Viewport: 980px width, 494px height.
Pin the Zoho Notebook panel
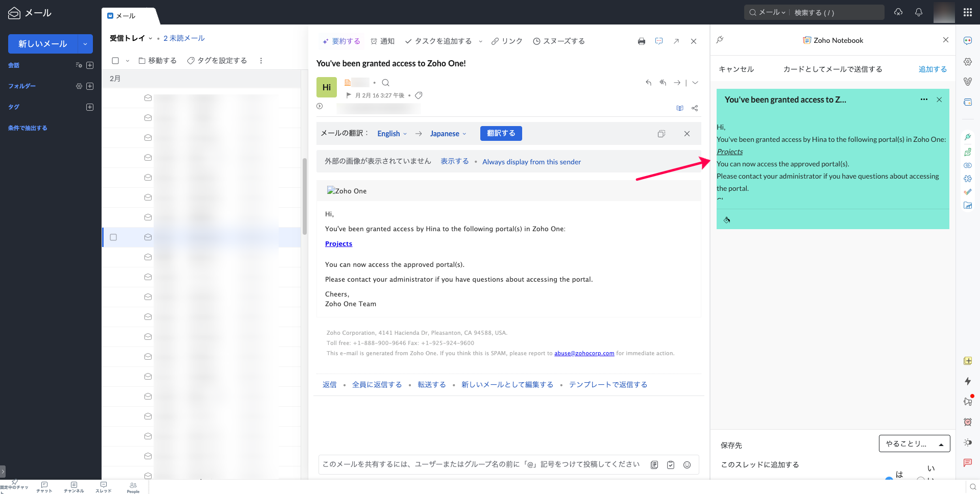720,40
